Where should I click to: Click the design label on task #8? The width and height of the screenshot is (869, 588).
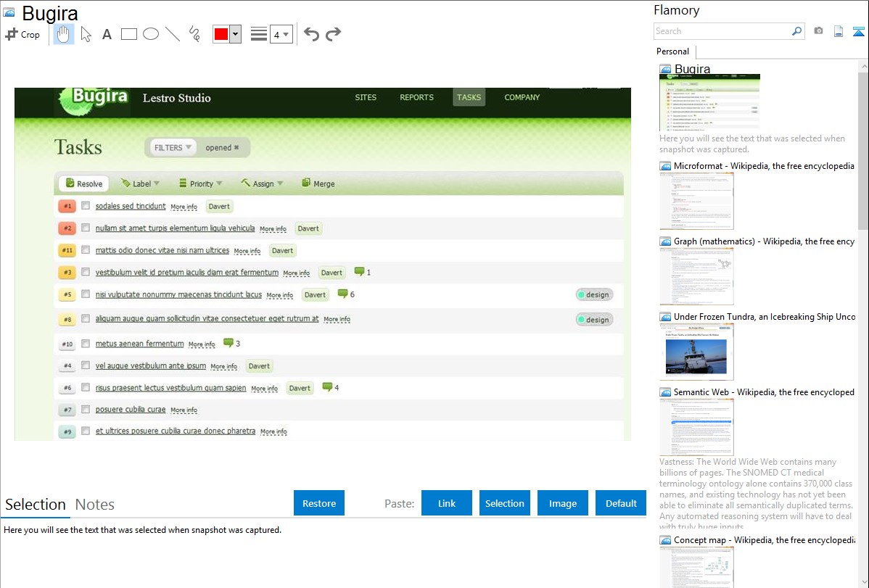pyautogui.click(x=594, y=320)
